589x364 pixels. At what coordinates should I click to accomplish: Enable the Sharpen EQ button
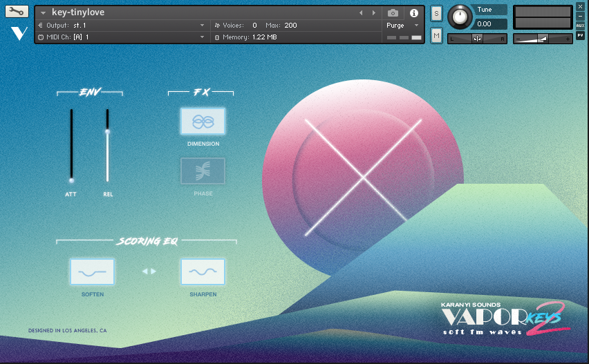(x=203, y=271)
